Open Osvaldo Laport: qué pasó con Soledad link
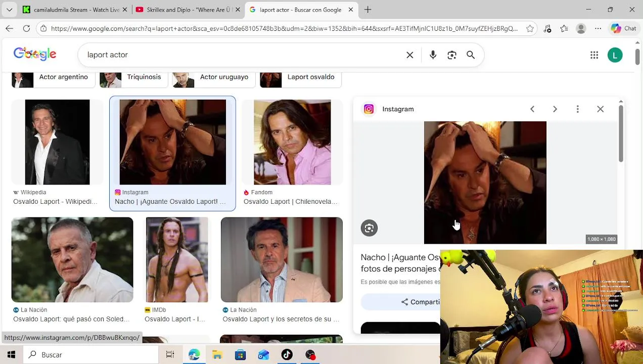 (x=71, y=320)
